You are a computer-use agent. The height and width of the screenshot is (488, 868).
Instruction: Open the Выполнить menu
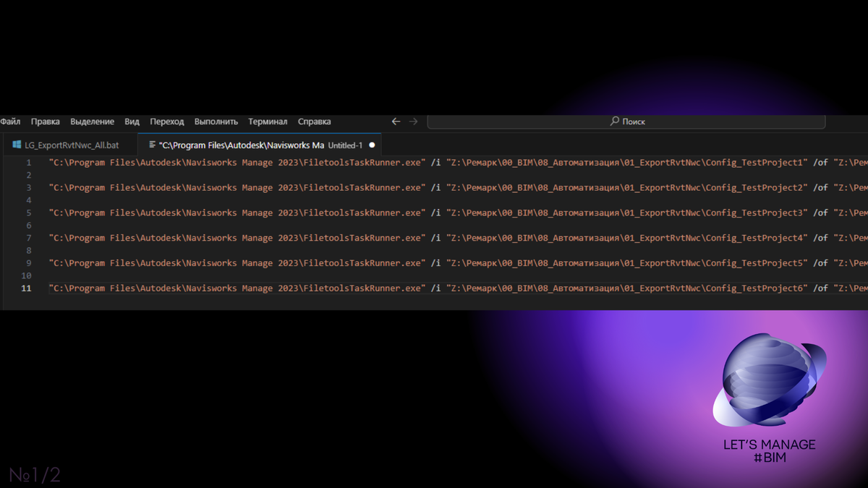pyautogui.click(x=216, y=121)
